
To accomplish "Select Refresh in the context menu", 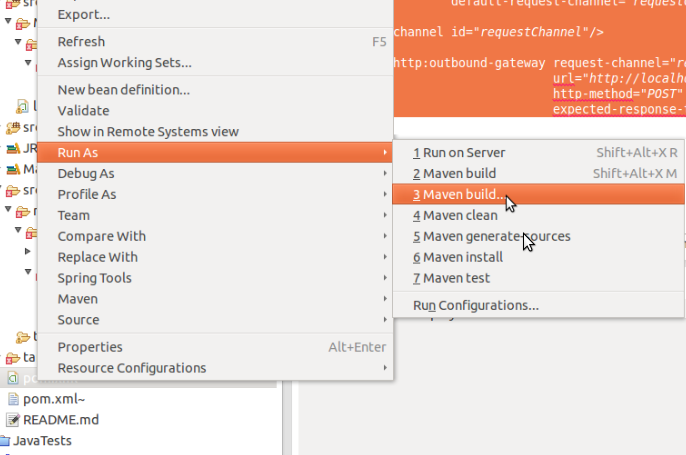I will [215, 42].
